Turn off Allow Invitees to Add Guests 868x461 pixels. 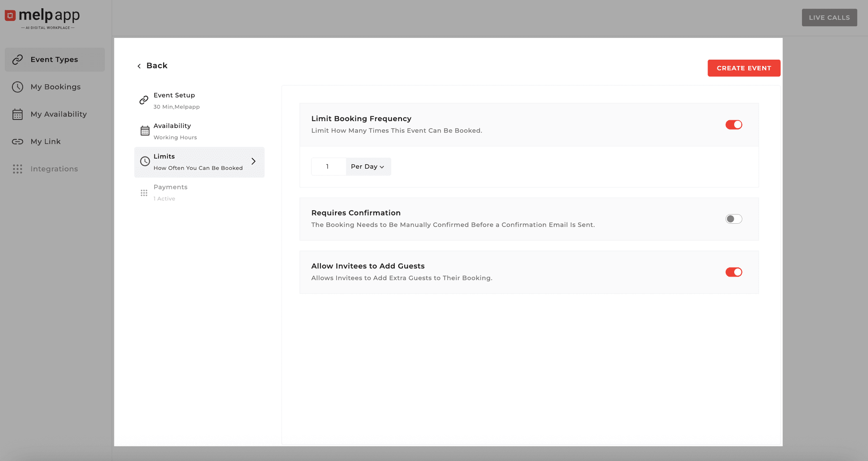click(x=733, y=272)
